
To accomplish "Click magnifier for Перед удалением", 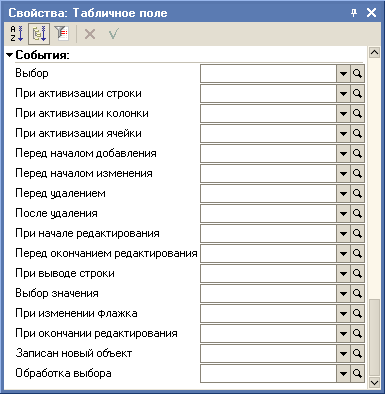I will [357, 194].
